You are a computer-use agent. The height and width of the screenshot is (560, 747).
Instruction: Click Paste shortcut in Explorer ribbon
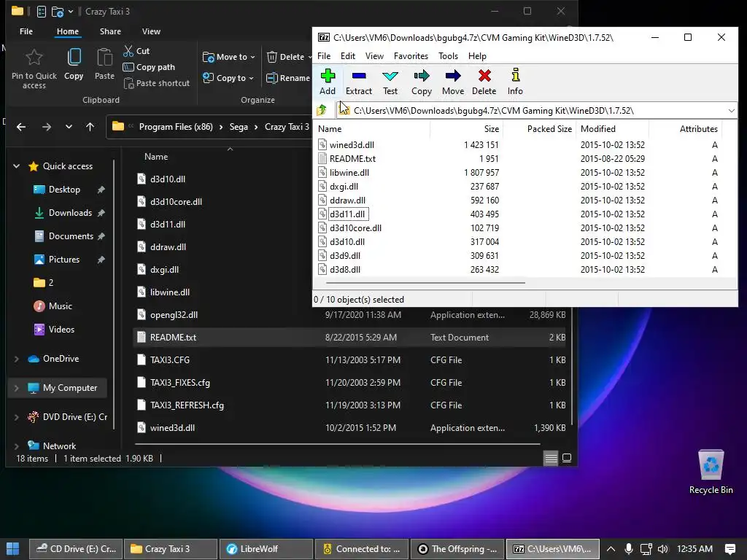pos(157,83)
